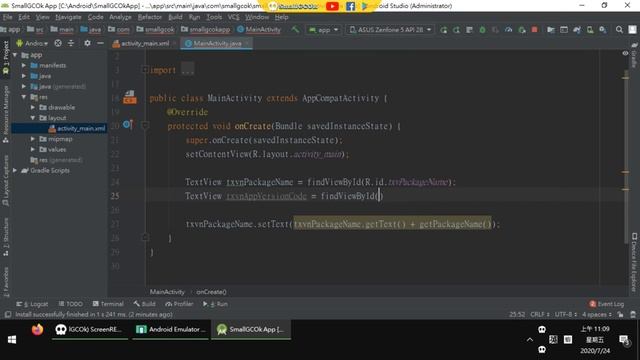This screenshot has height=360, width=640.
Task: Change the 4 spaces indent setting
Action: [597, 314]
